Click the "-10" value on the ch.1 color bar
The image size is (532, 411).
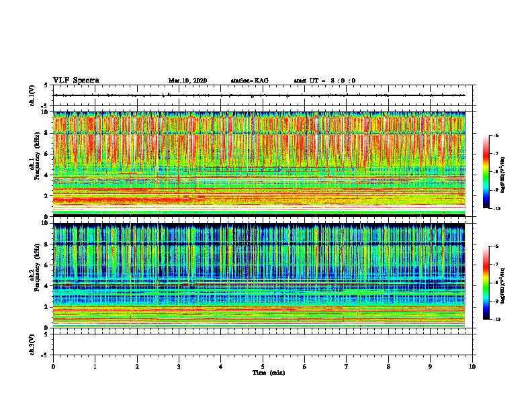[x=496, y=209]
